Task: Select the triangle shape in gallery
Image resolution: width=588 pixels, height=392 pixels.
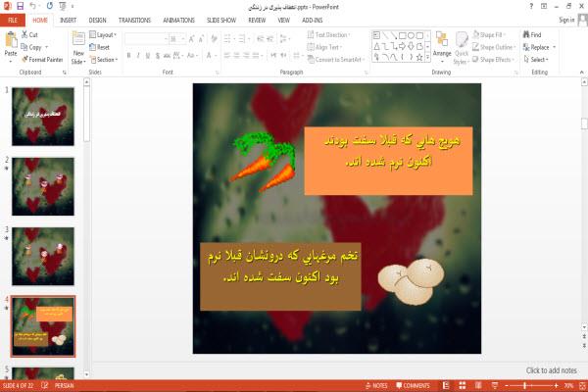Action: pos(376,46)
